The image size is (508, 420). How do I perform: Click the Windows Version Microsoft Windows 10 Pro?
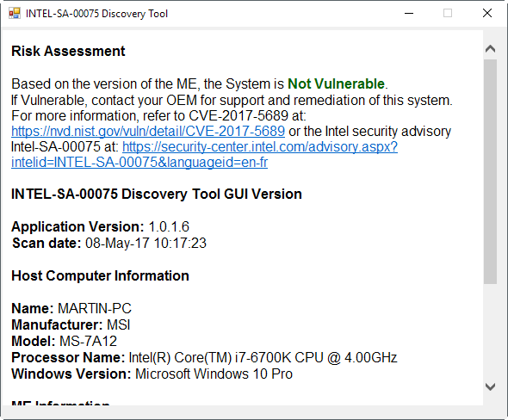click(x=214, y=374)
